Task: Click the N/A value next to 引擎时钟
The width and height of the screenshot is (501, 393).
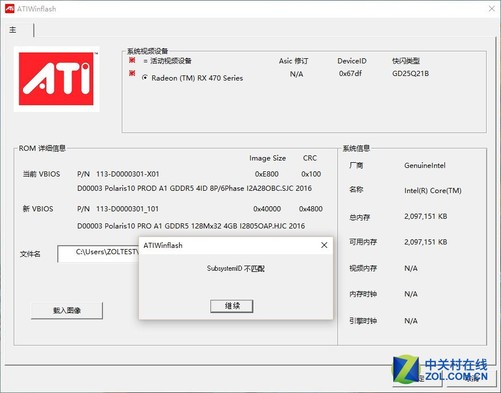Action: click(411, 321)
